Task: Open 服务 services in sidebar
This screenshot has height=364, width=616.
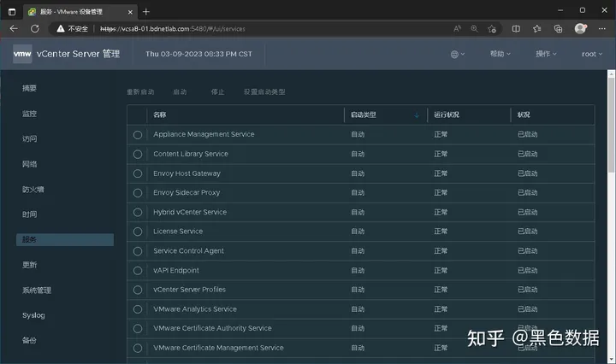Action: click(65, 239)
